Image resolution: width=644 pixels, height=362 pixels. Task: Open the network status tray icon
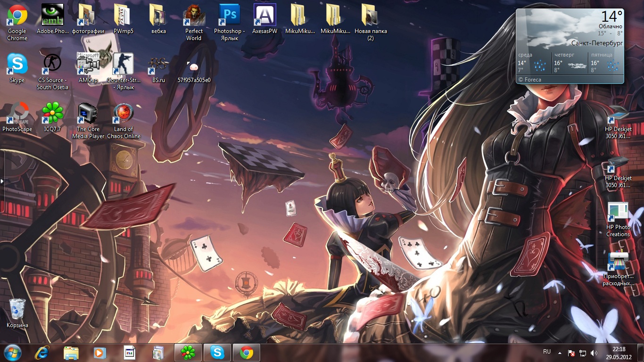(583, 353)
